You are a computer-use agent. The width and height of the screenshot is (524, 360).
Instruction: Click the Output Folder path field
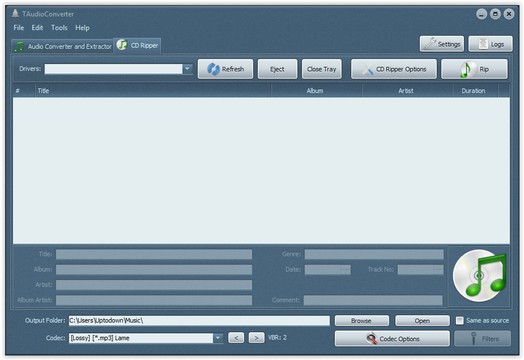199,321
